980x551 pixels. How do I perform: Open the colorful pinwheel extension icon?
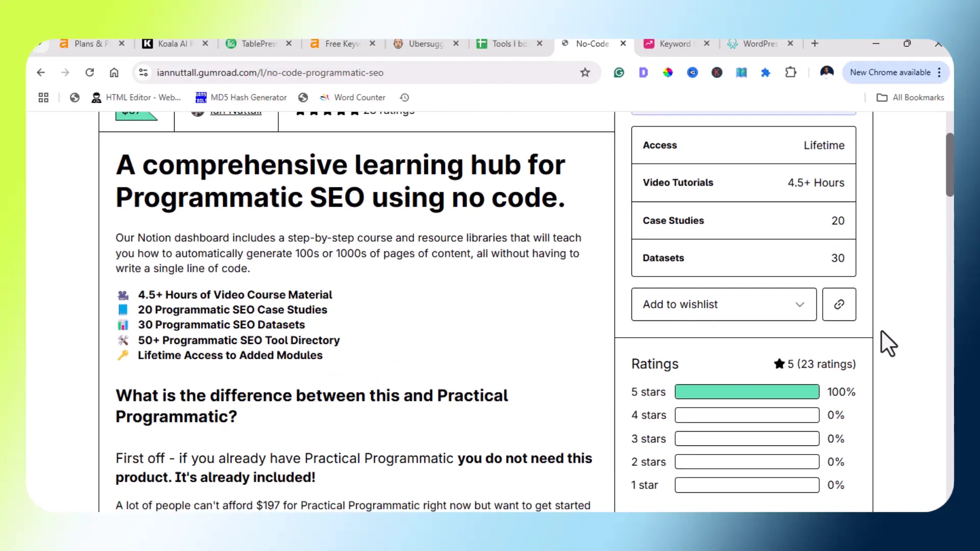(x=668, y=72)
